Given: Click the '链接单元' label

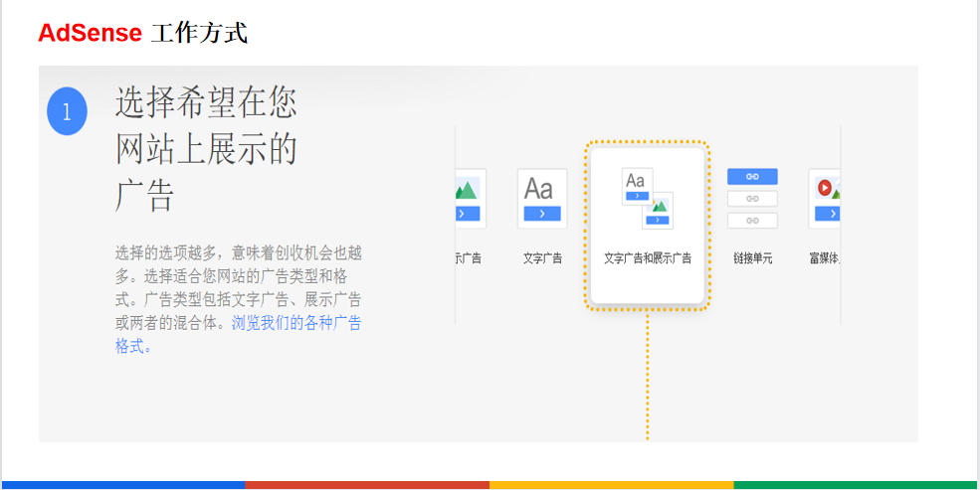Looking at the screenshot, I should pos(752,257).
